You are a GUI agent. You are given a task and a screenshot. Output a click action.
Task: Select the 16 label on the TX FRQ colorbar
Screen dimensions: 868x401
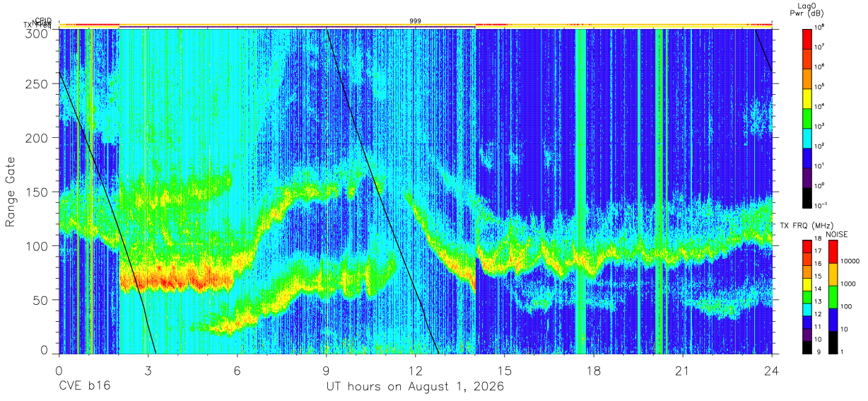coord(817,264)
